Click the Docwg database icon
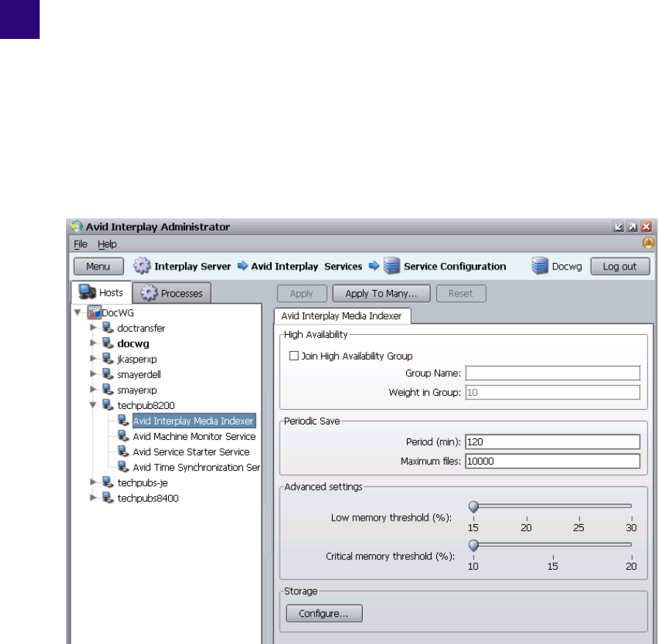The width and height of the screenshot is (658, 644). click(x=540, y=266)
